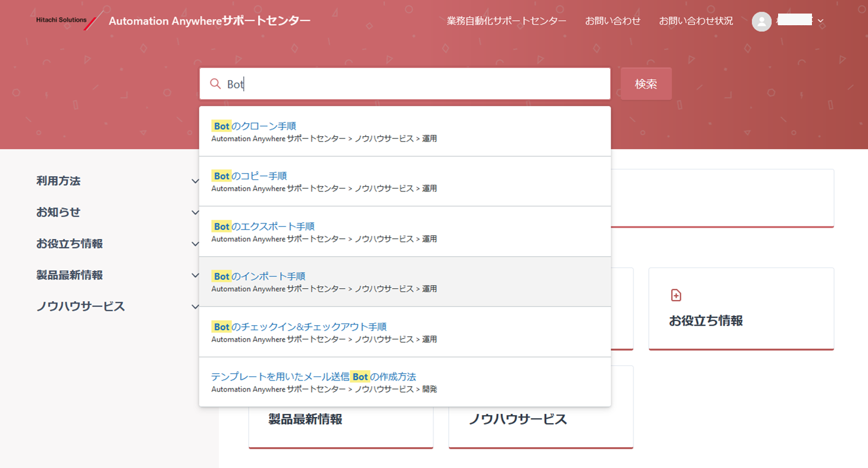The height and width of the screenshot is (468, 868).
Task: Open the user avatar icon
Action: click(x=762, y=22)
